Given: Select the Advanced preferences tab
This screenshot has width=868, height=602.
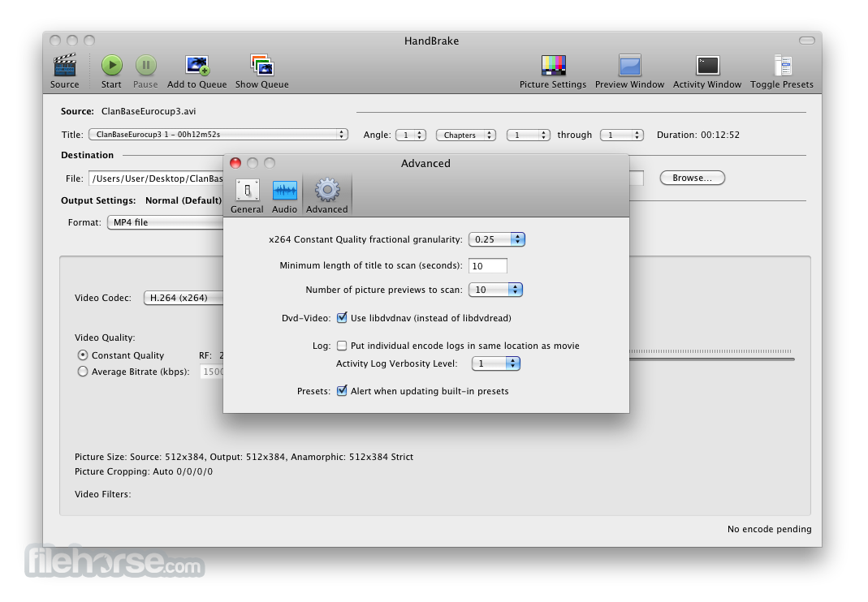Looking at the screenshot, I should point(327,196).
